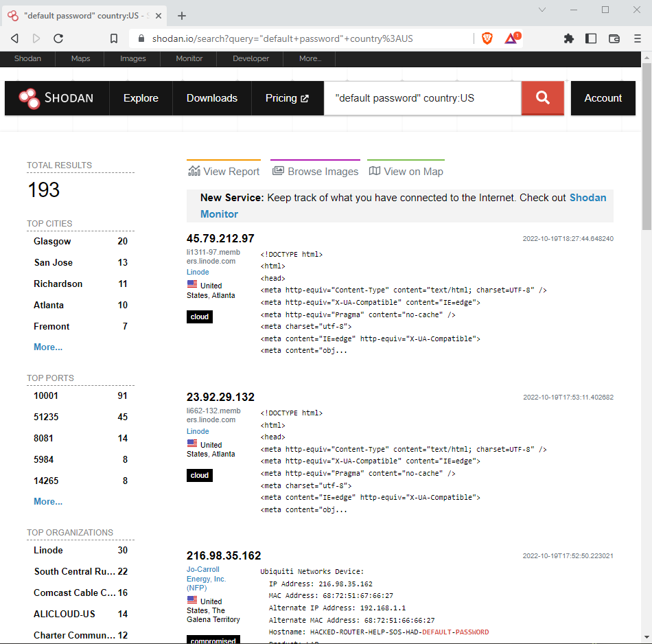Click the Account button

pyautogui.click(x=603, y=98)
